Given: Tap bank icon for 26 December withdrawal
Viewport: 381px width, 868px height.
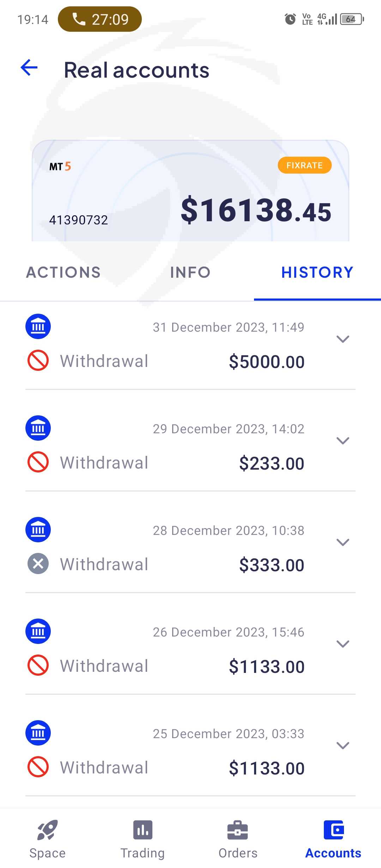Looking at the screenshot, I should [38, 631].
